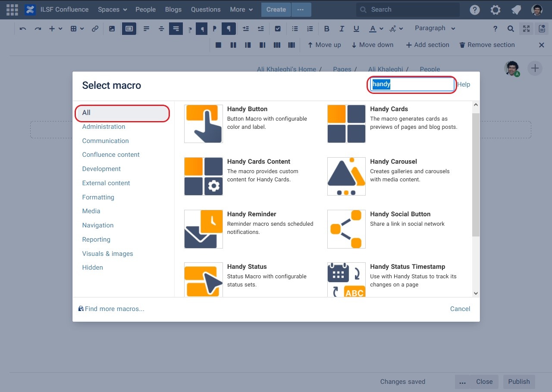Toggle Underline formatting
Screen dimensions: 552x392
point(356,28)
